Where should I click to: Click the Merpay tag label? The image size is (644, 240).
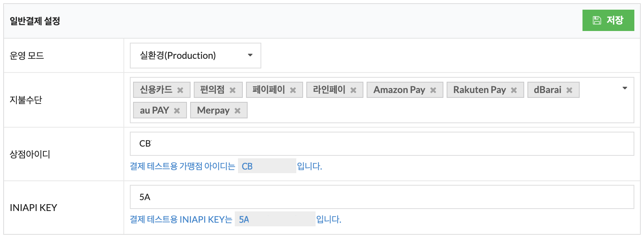(213, 110)
